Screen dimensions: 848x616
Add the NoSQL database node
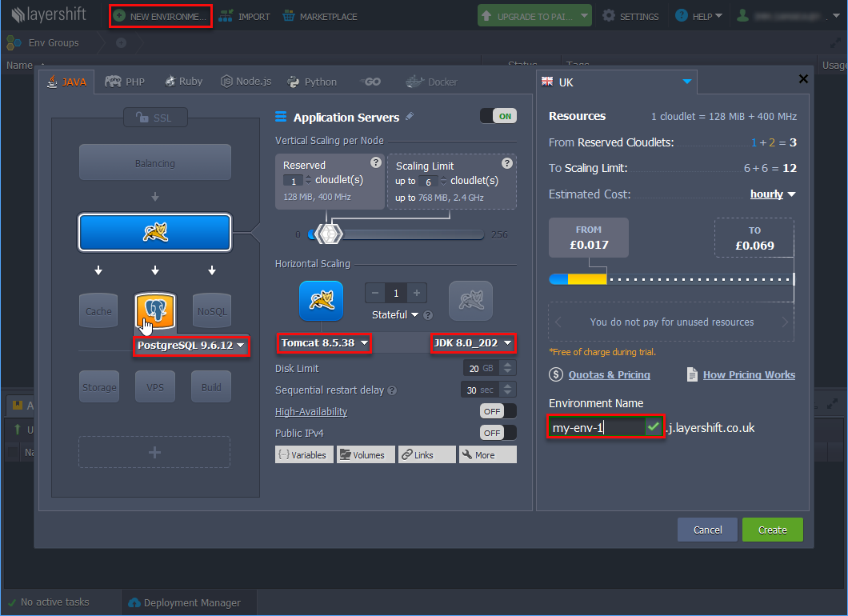click(212, 311)
